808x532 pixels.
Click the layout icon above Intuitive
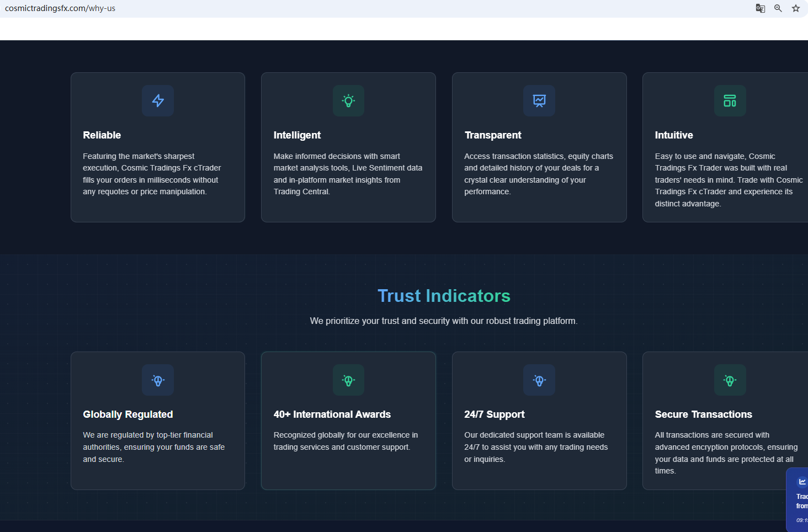pyautogui.click(x=730, y=100)
